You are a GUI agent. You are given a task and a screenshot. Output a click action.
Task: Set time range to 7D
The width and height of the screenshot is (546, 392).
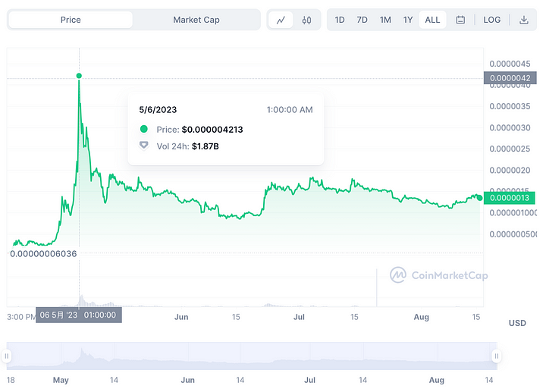click(362, 20)
